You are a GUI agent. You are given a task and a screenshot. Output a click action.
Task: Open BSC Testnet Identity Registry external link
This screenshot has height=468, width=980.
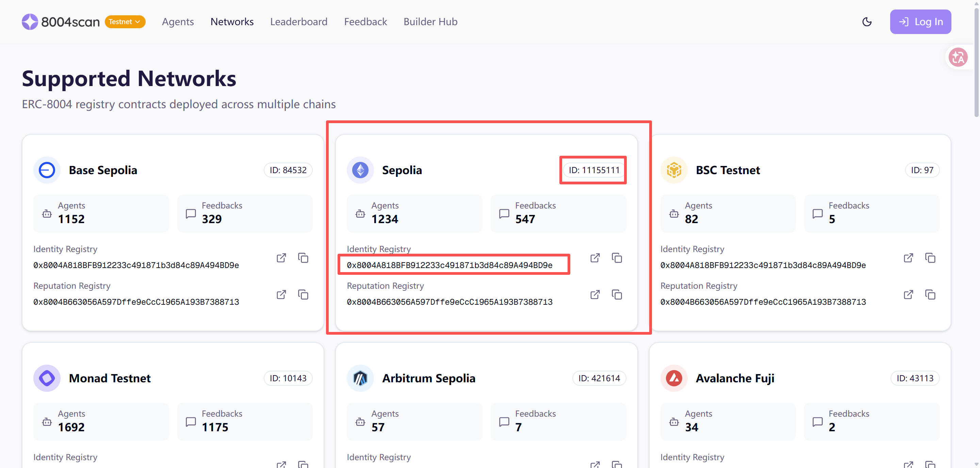pyautogui.click(x=909, y=258)
